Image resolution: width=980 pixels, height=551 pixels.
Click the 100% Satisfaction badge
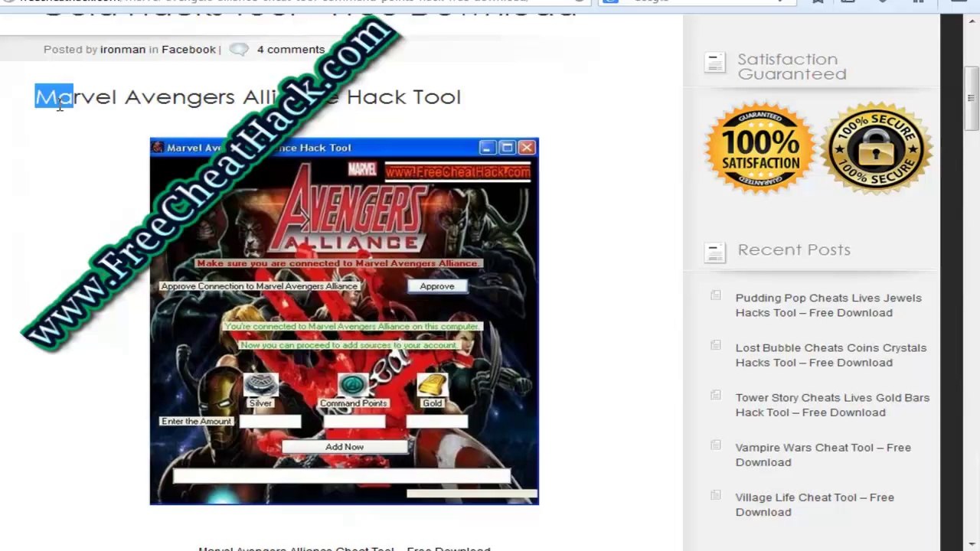coord(760,149)
